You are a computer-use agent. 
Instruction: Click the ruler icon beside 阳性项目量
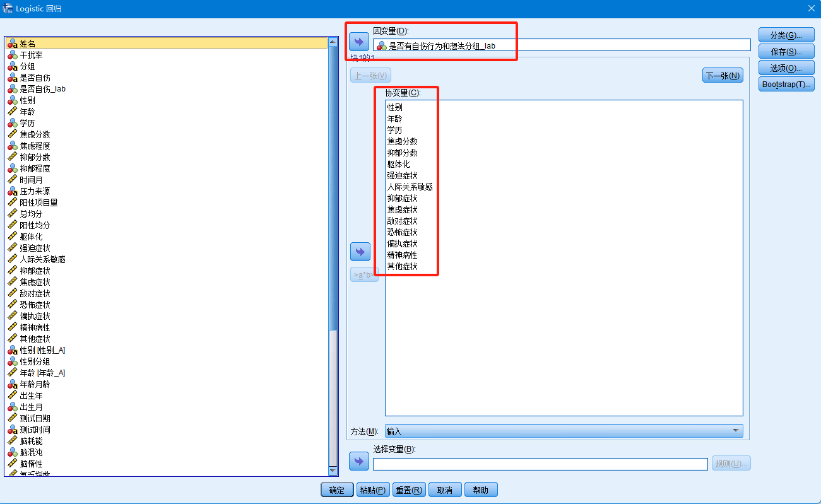coord(12,202)
